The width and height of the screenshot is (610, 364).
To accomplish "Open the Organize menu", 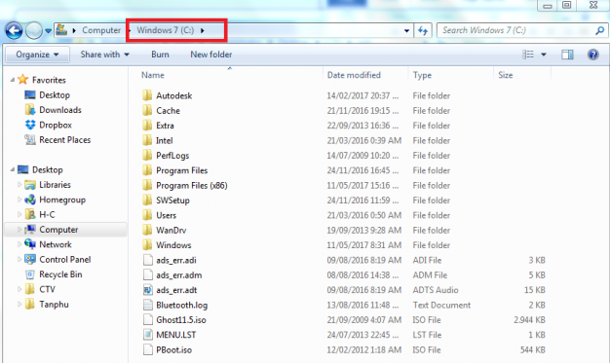I will click(37, 55).
